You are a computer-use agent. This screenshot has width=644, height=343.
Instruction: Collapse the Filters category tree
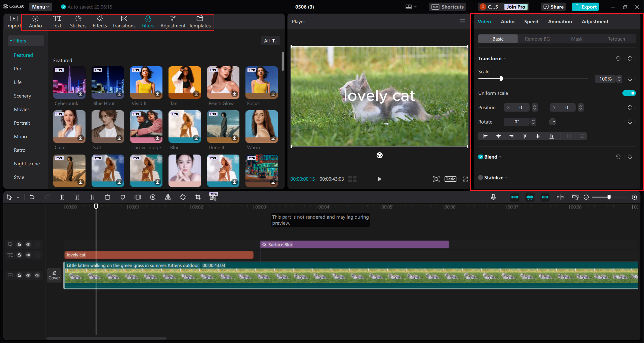tap(11, 41)
